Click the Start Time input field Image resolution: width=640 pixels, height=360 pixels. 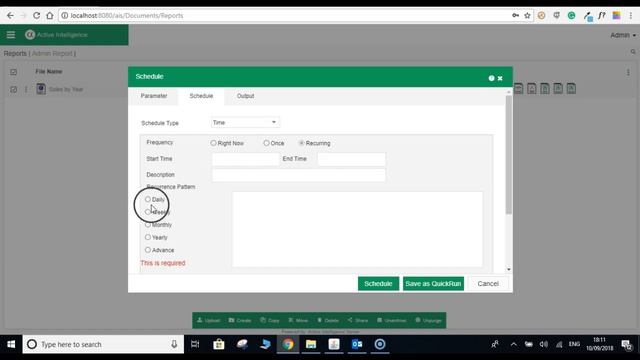coord(245,159)
